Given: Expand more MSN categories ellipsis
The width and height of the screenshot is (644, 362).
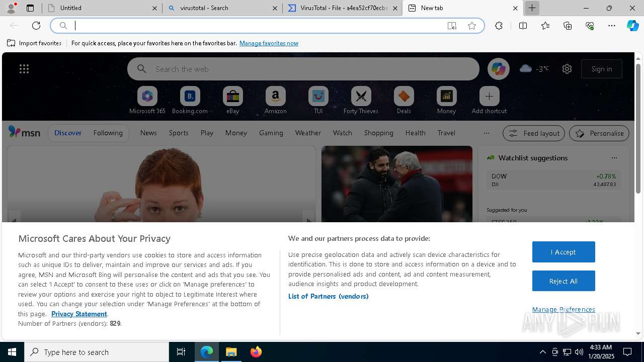Looking at the screenshot, I should [486, 133].
